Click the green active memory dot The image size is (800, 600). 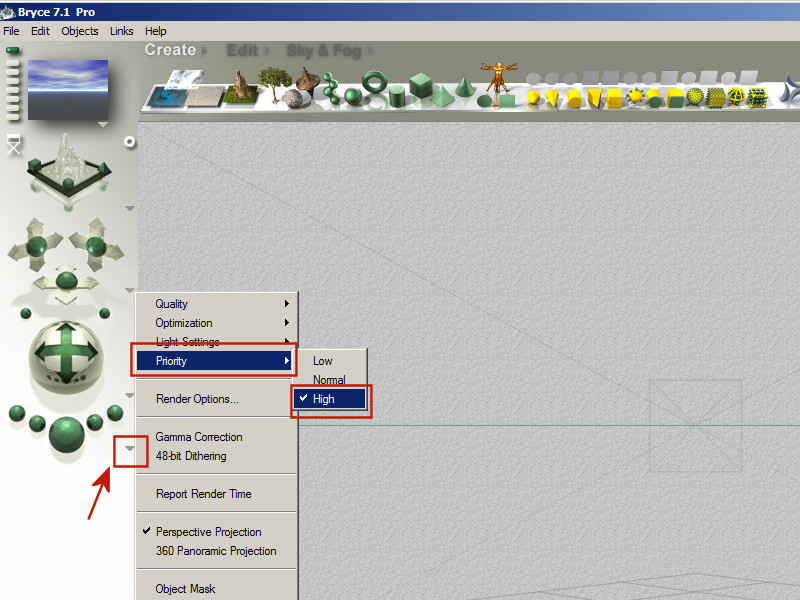click(13, 50)
